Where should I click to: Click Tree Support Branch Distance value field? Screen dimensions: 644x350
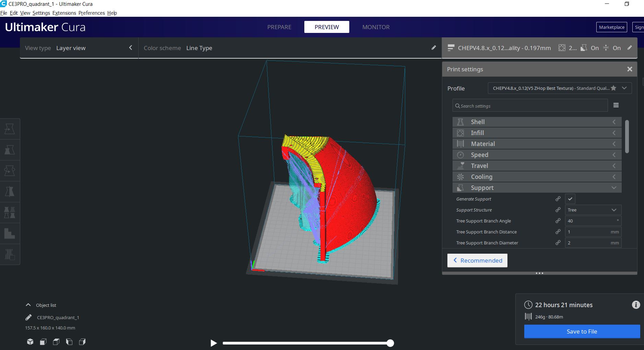click(593, 232)
